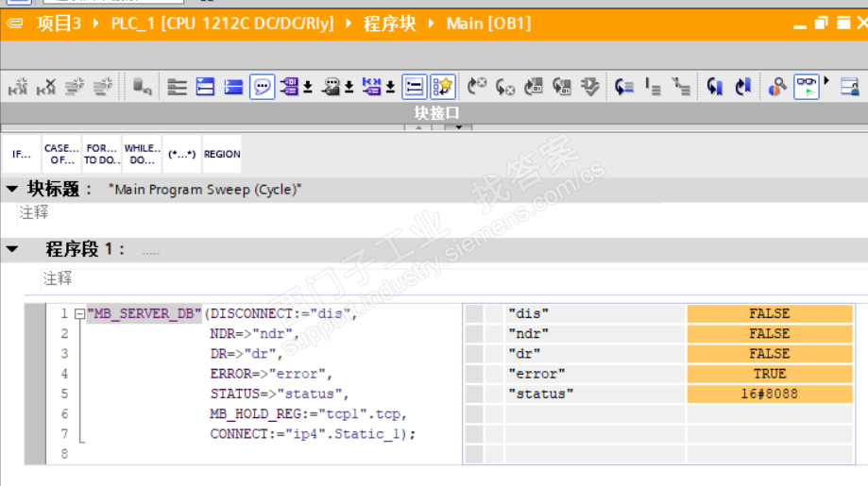
Task: Click down arrow on 块接口 divider
Action: tap(459, 127)
